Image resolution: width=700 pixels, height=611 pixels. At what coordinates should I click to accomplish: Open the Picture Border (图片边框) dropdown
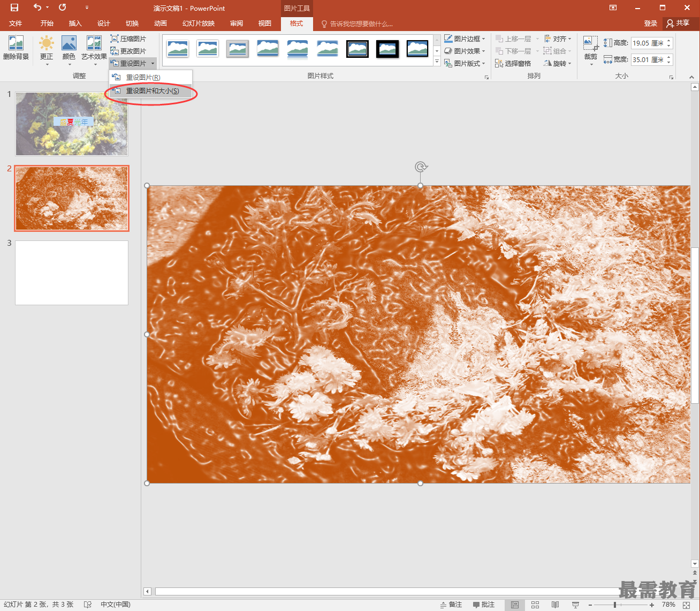pyautogui.click(x=465, y=39)
